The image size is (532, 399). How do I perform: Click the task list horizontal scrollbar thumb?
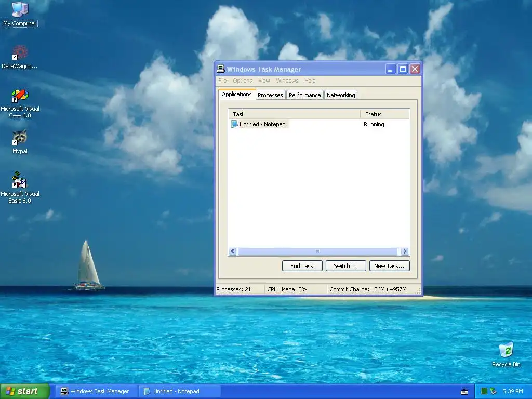pos(318,251)
